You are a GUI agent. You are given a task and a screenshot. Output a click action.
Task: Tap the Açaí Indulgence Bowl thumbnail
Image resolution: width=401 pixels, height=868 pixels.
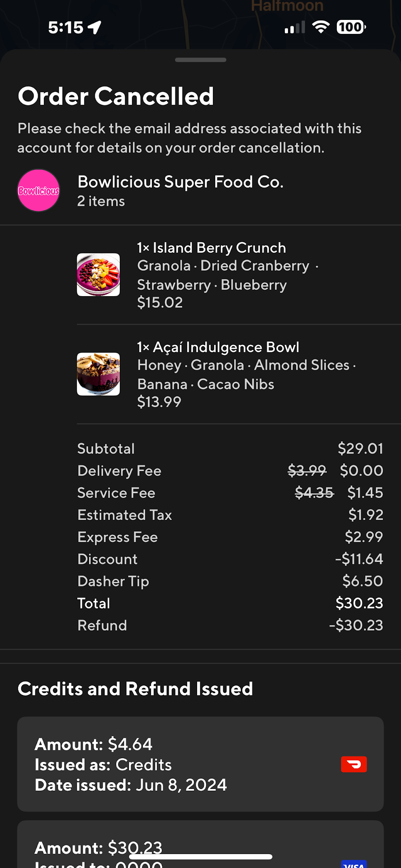click(98, 374)
